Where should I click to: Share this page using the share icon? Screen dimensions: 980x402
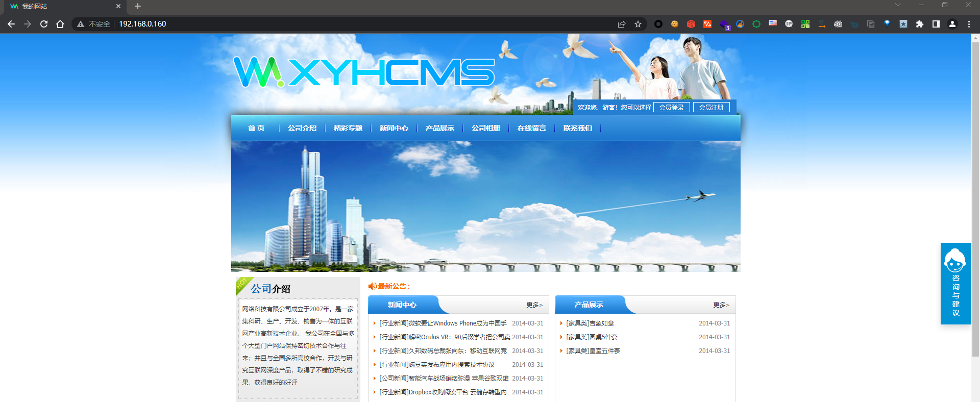coord(622,24)
